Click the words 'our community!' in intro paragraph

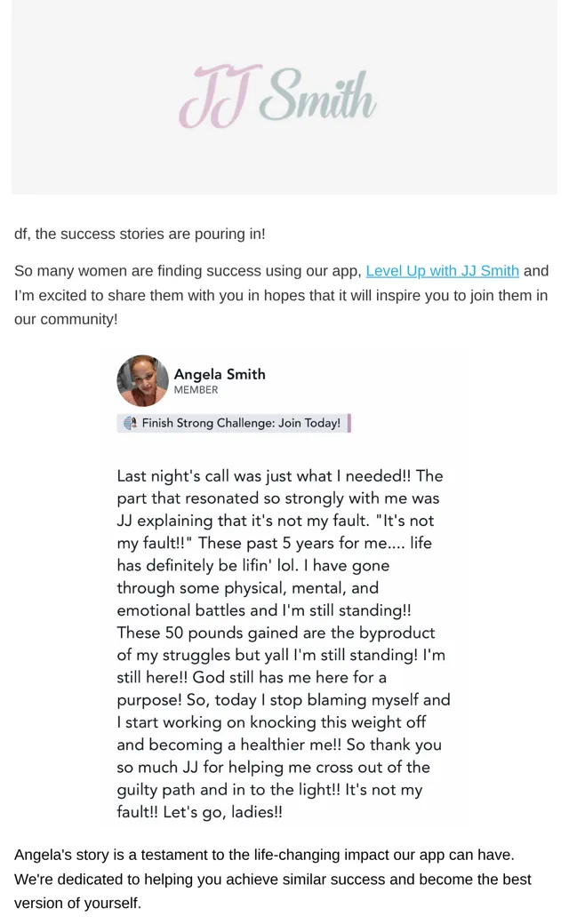point(66,319)
